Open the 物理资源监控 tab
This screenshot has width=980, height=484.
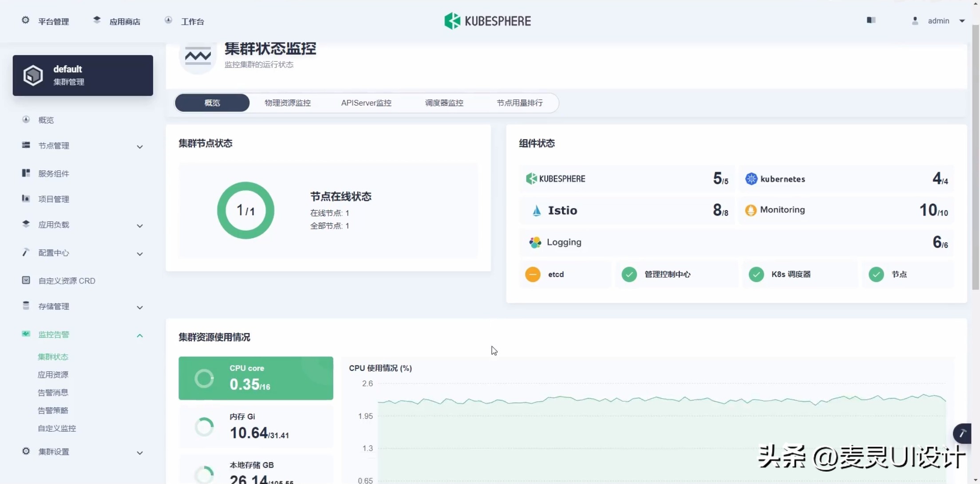[287, 102]
